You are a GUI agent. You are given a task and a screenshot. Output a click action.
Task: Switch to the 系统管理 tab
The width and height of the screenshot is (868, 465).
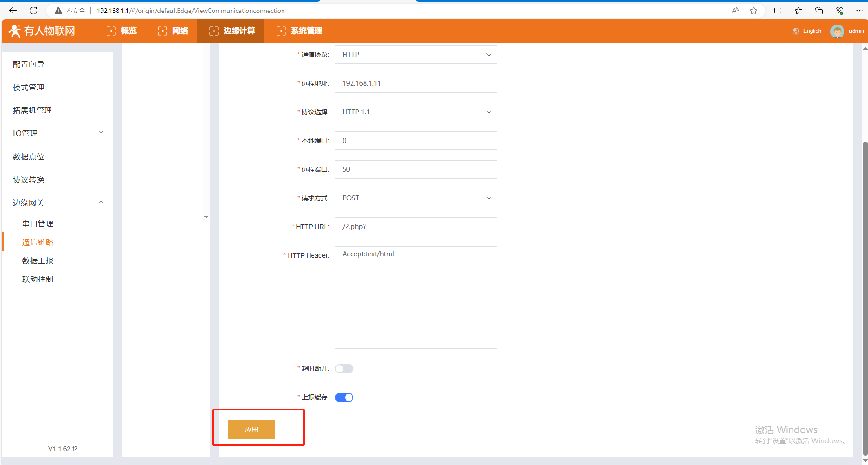pos(299,31)
